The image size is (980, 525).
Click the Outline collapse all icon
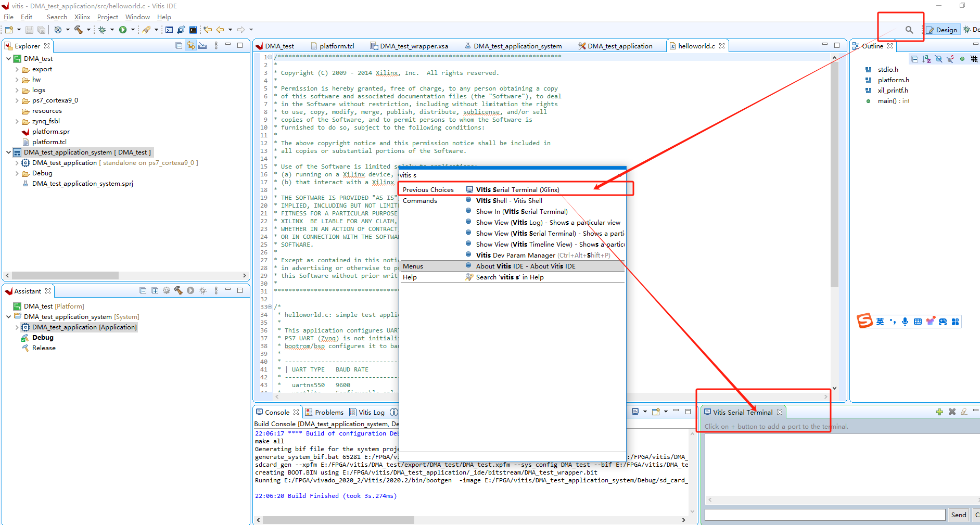[915, 59]
